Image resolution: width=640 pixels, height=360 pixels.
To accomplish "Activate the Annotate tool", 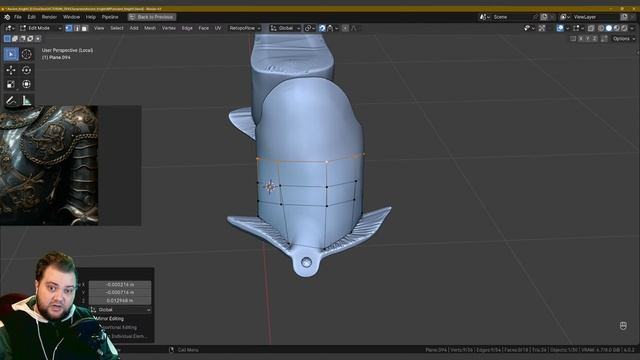I will point(11,100).
